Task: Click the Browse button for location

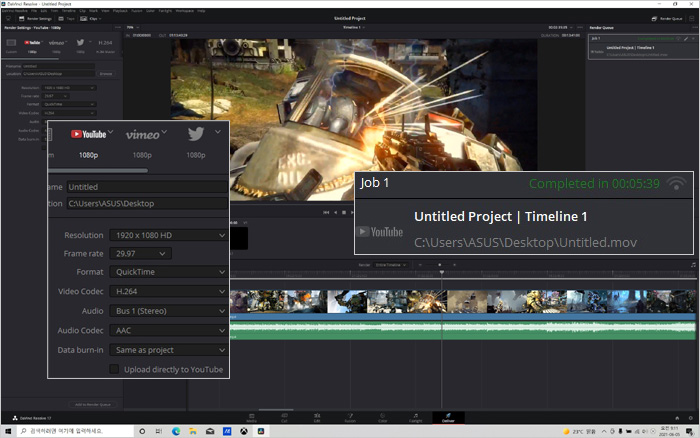Action: (x=106, y=74)
